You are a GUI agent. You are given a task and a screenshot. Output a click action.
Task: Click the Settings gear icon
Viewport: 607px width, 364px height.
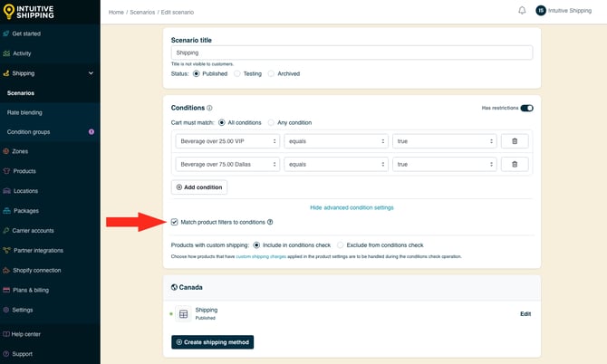[6, 310]
